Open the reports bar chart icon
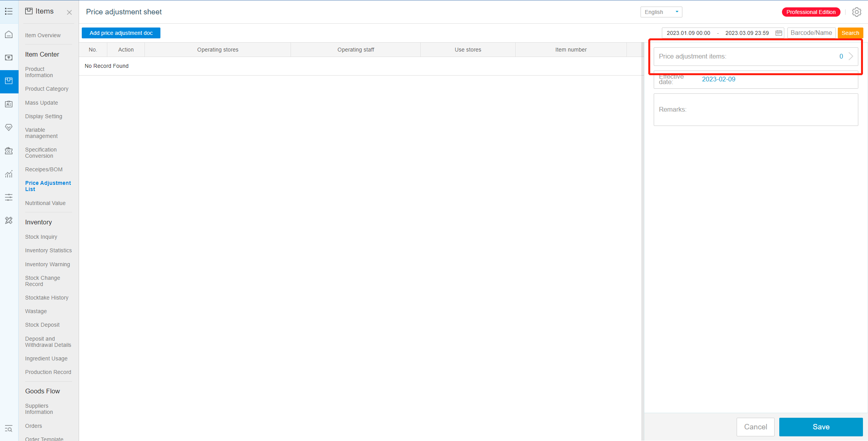 9,174
